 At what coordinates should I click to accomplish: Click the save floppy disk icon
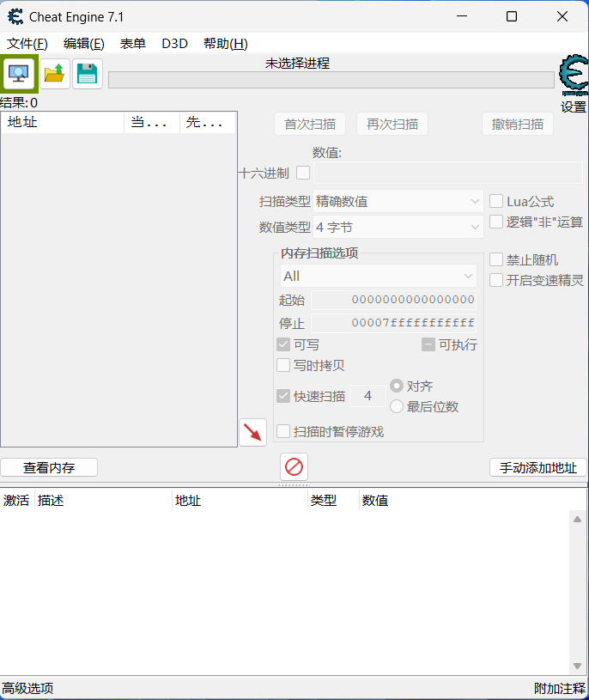click(88, 74)
